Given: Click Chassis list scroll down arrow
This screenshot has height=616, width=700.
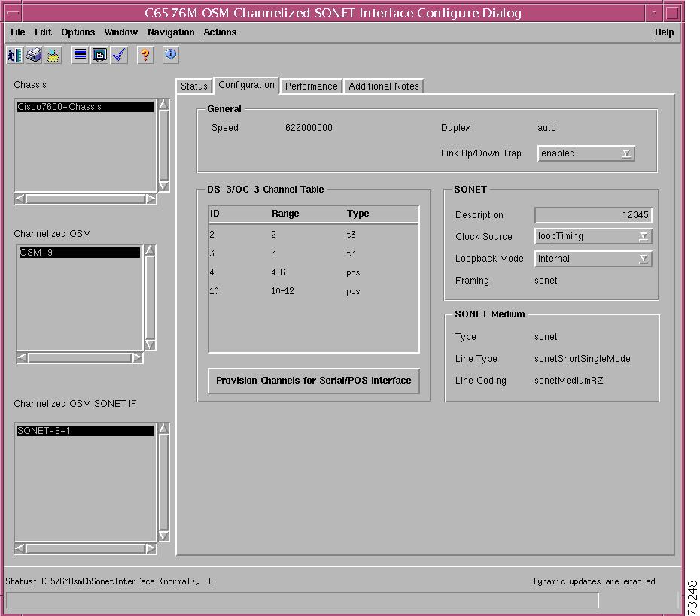Looking at the screenshot, I should (164, 186).
